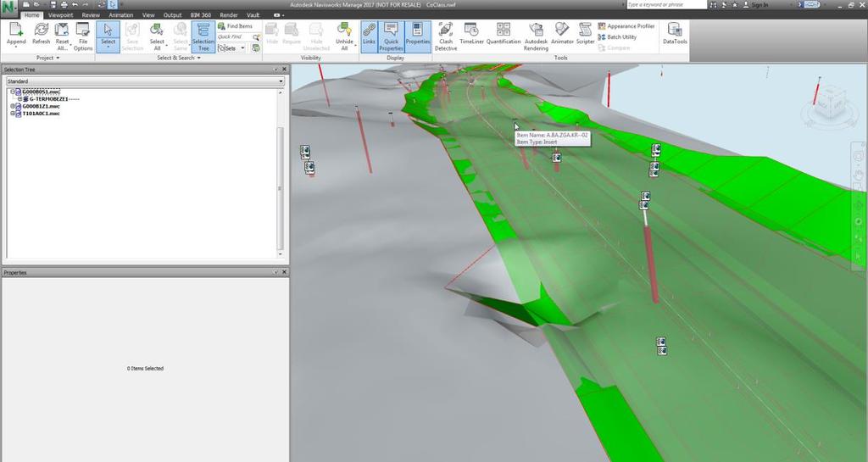Open the Animation tab
868x462 pixels.
tap(120, 15)
